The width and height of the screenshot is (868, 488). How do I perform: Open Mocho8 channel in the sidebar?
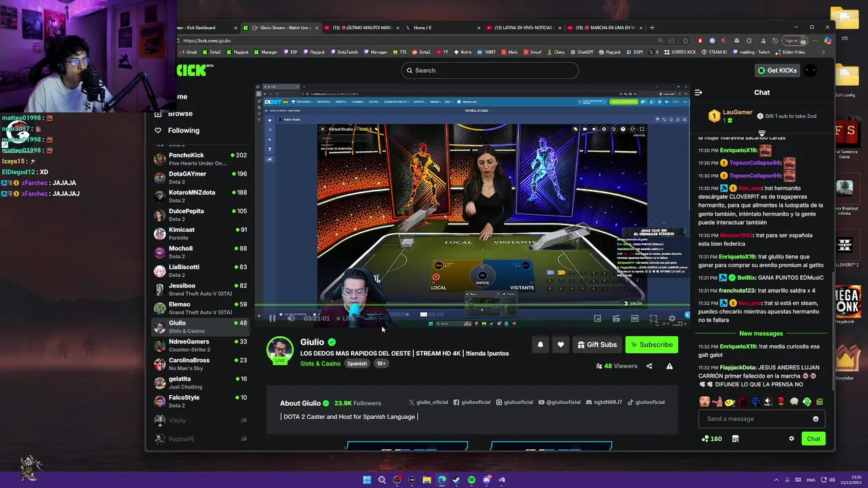201,252
